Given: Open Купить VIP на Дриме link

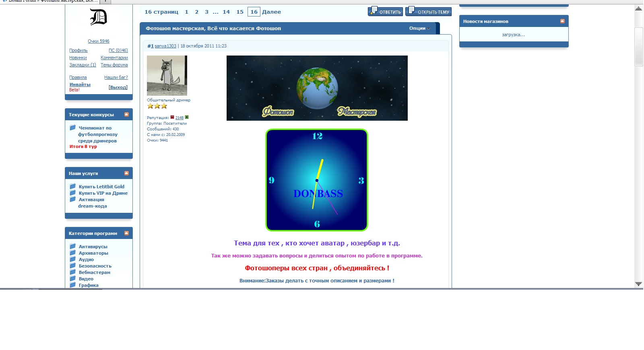Looking at the screenshot, I should [103, 193].
